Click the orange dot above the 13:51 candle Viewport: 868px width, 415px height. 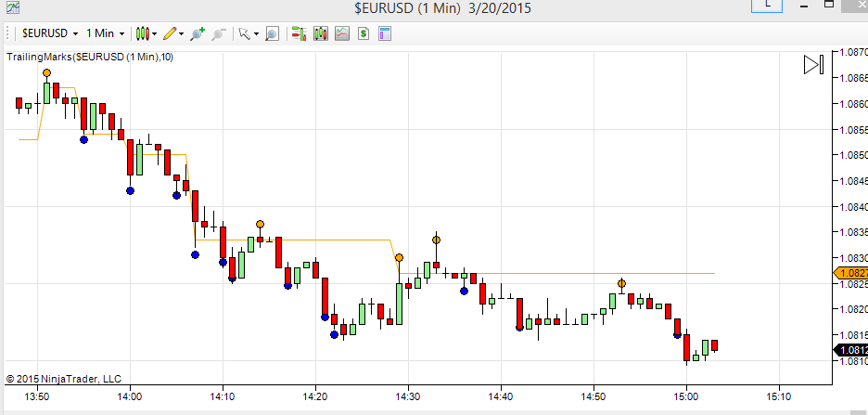pyautogui.click(x=46, y=73)
